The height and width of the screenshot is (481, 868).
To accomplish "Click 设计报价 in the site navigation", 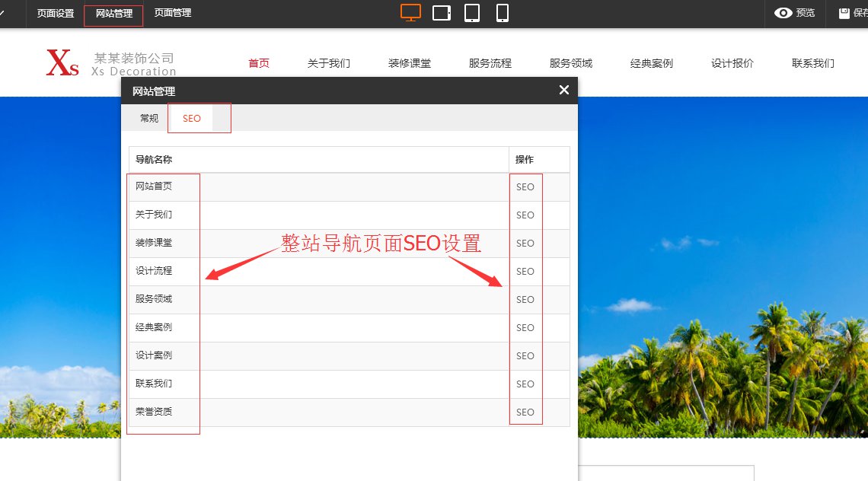I will point(732,63).
